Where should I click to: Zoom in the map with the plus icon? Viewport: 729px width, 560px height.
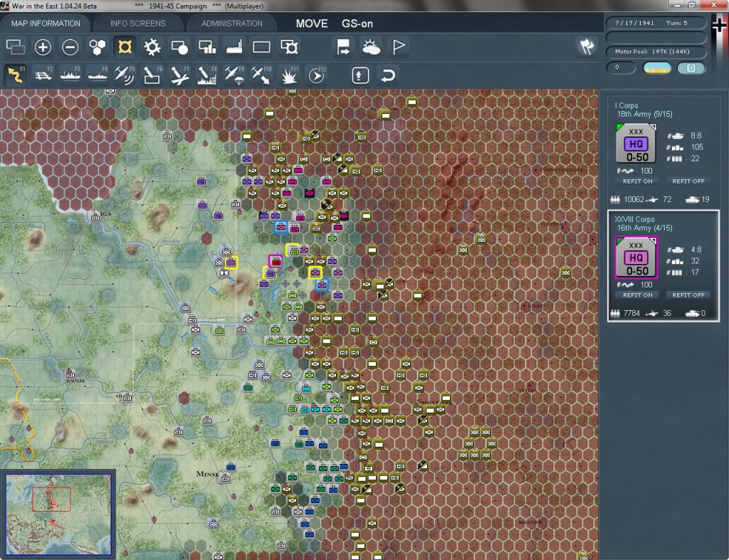[43, 47]
